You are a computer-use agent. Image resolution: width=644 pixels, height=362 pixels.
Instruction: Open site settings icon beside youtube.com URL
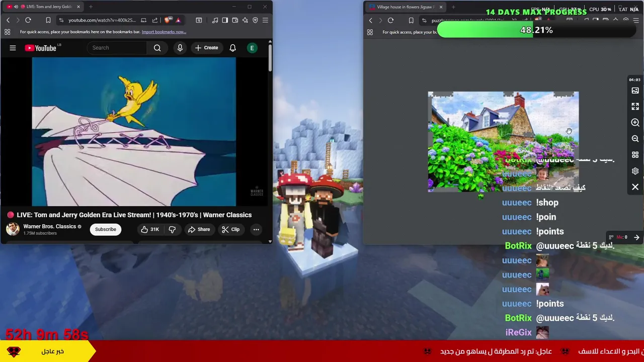61,20
